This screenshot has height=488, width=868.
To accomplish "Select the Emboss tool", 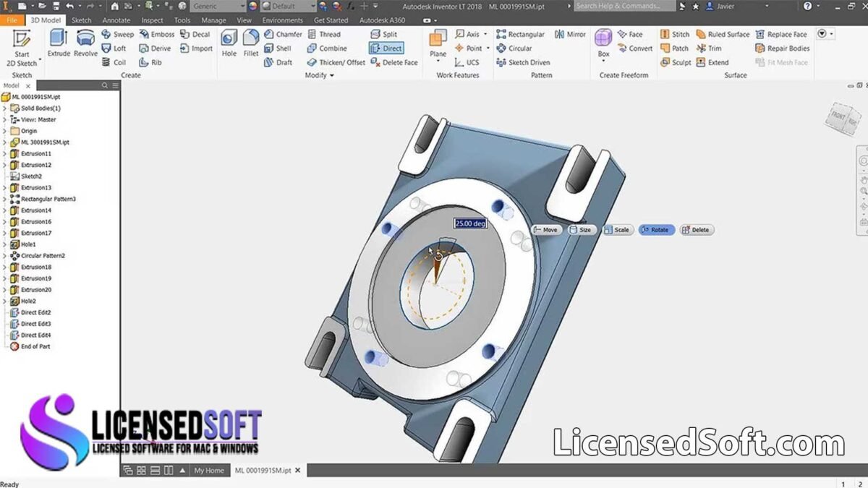I will pos(157,34).
